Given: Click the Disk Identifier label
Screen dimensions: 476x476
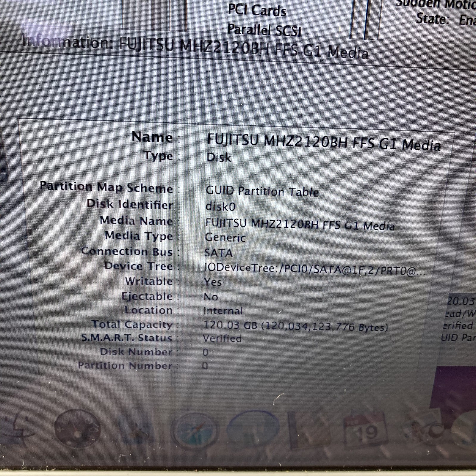Looking at the screenshot, I should pyautogui.click(x=130, y=204).
